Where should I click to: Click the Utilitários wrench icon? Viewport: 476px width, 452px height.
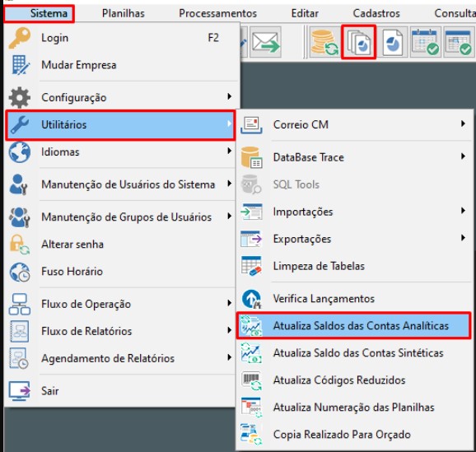[20, 124]
